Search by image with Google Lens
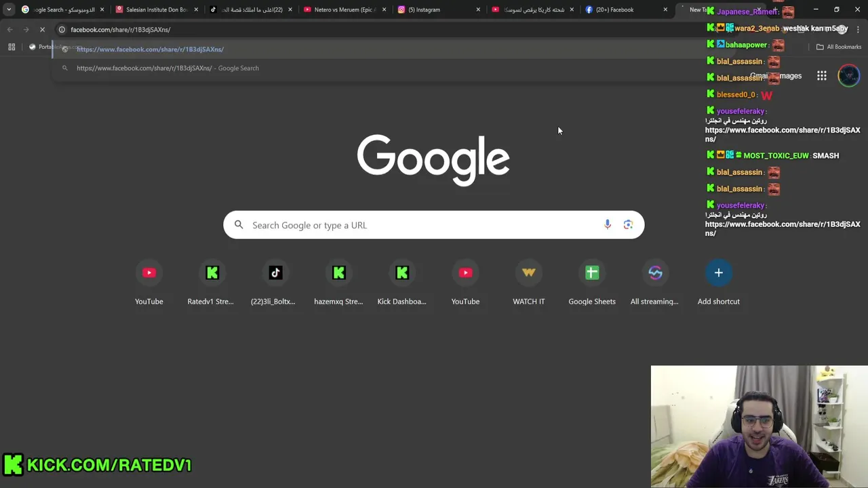 click(628, 225)
